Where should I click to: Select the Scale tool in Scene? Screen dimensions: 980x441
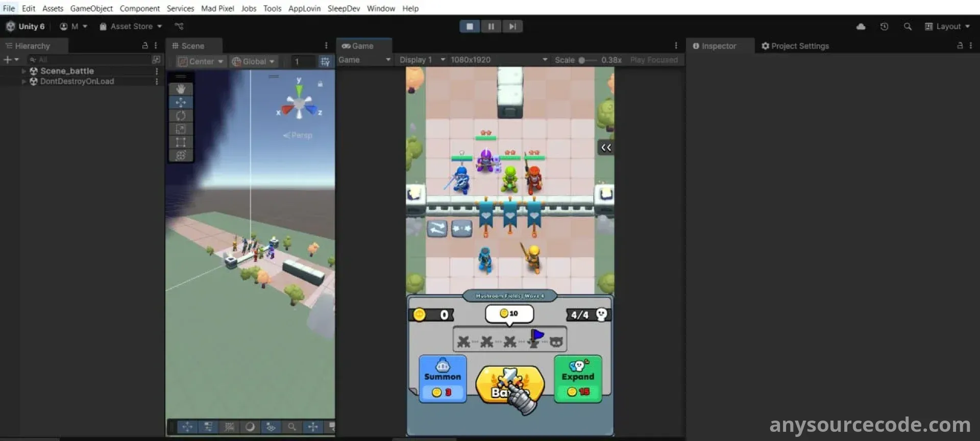point(181,129)
